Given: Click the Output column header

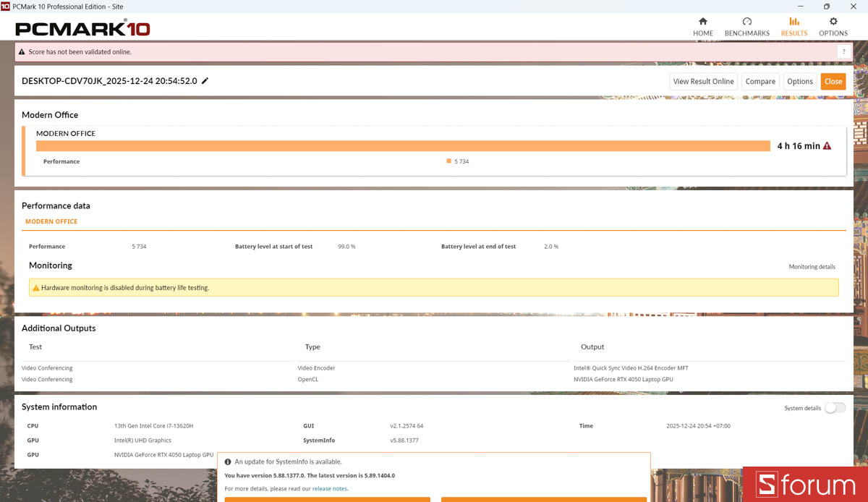Looking at the screenshot, I should click(592, 347).
